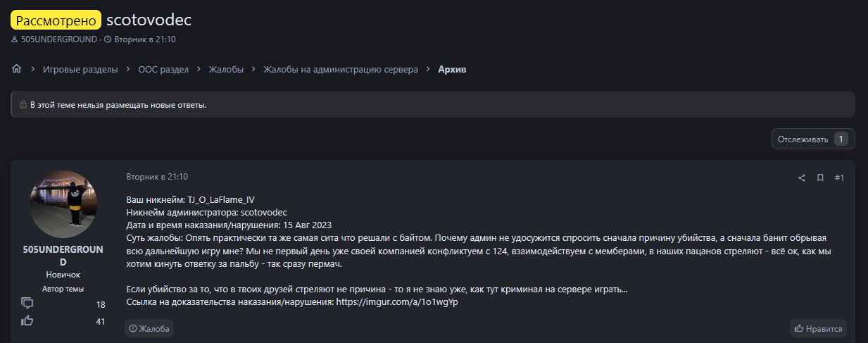This screenshot has width=868, height=343.
Task: Open 505UNDERGROUND username under the avatar
Action: [x=63, y=256]
